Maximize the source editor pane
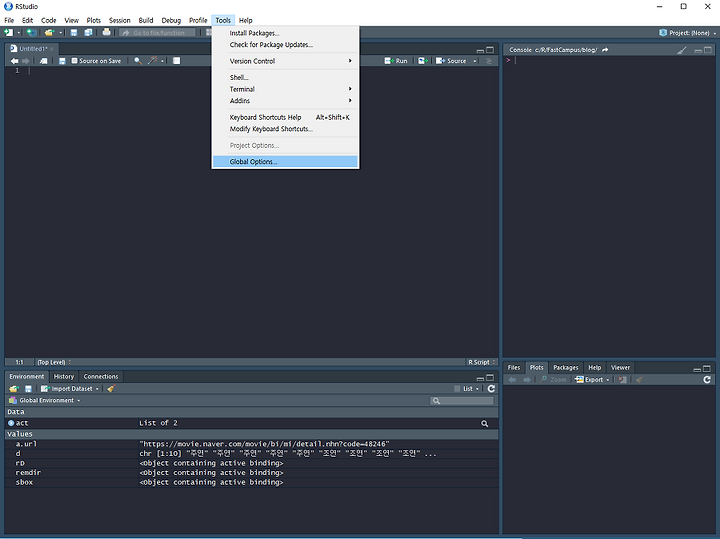720x539 pixels. [x=490, y=50]
